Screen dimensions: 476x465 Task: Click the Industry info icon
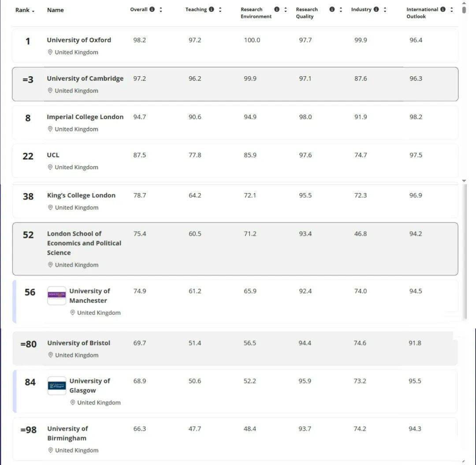click(376, 9)
